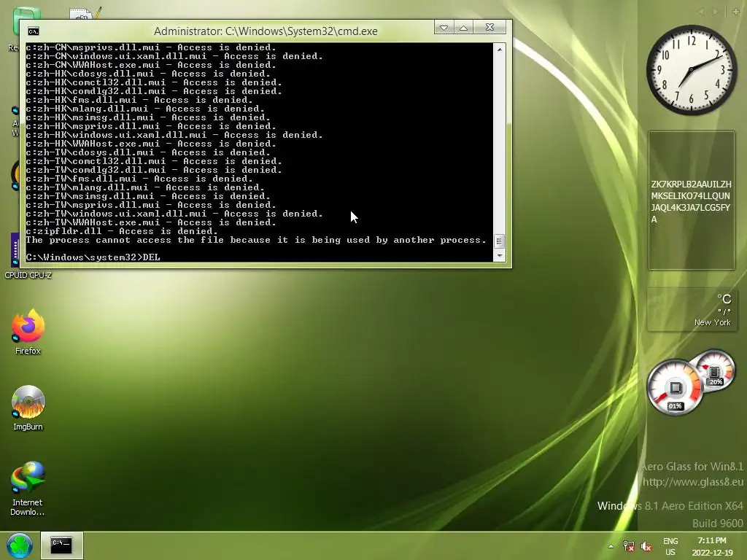This screenshot has width=747, height=560.
Task: Click 'c:zh-TW\cdosys.dll.mui' output line
Action: (x=148, y=152)
